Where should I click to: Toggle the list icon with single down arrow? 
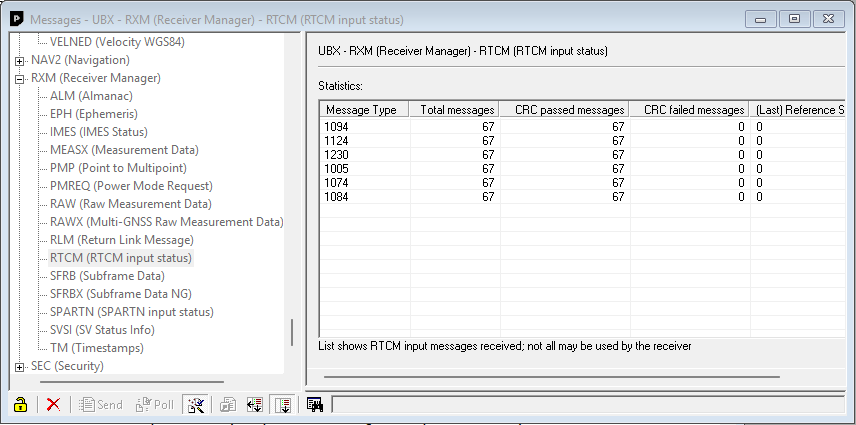click(283, 404)
